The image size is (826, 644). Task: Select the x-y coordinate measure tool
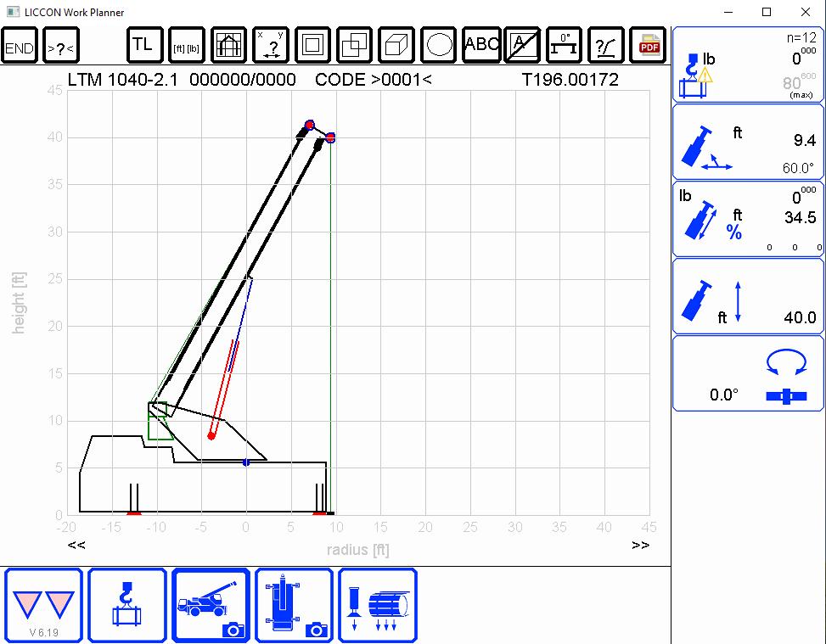pos(270,46)
